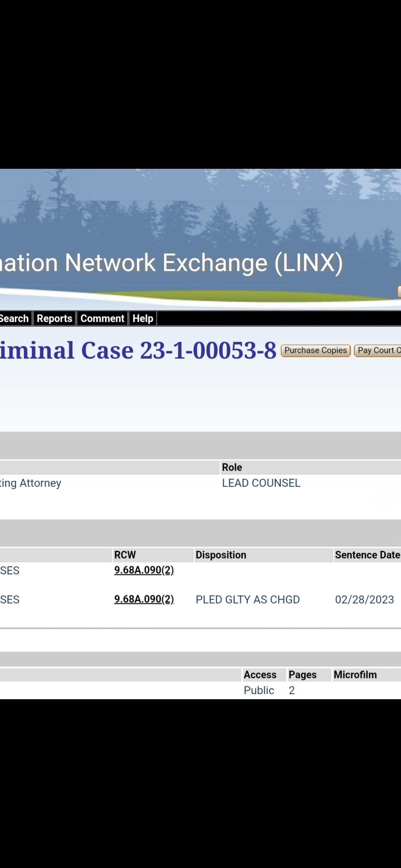401x868 pixels.
Task: Select the sentence date 02/28/2023
Action: (365, 599)
